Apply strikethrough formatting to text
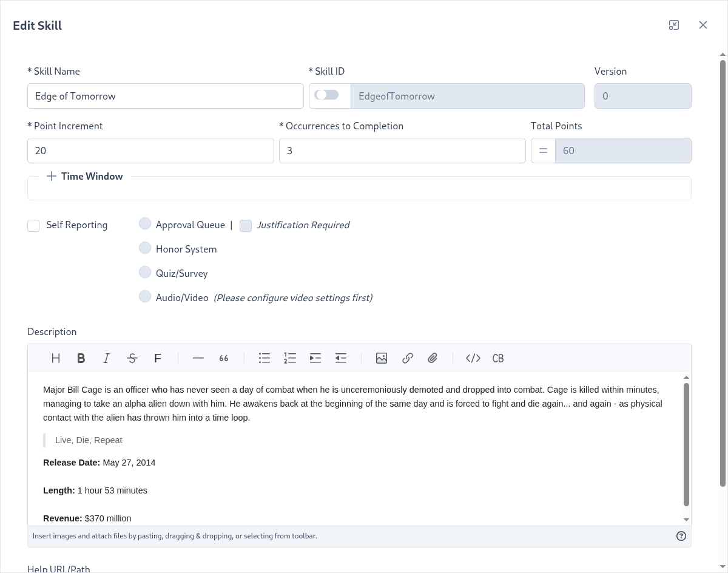 coord(132,358)
